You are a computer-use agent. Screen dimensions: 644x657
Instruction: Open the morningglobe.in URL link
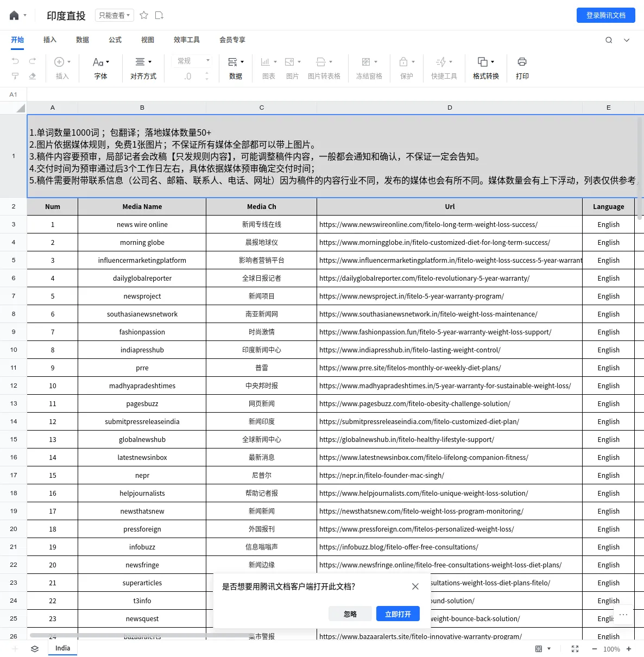[x=434, y=243]
